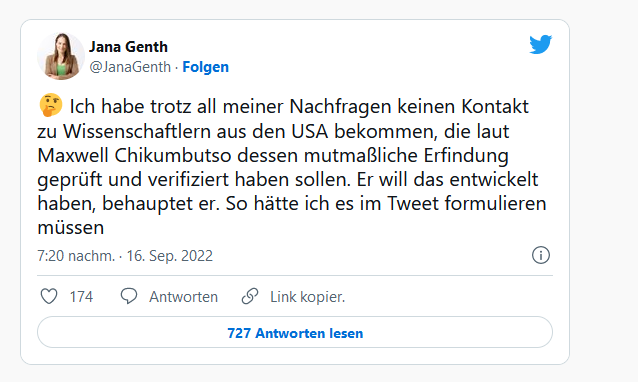
Task: Open the tweet info circle icon
Action: click(x=541, y=255)
